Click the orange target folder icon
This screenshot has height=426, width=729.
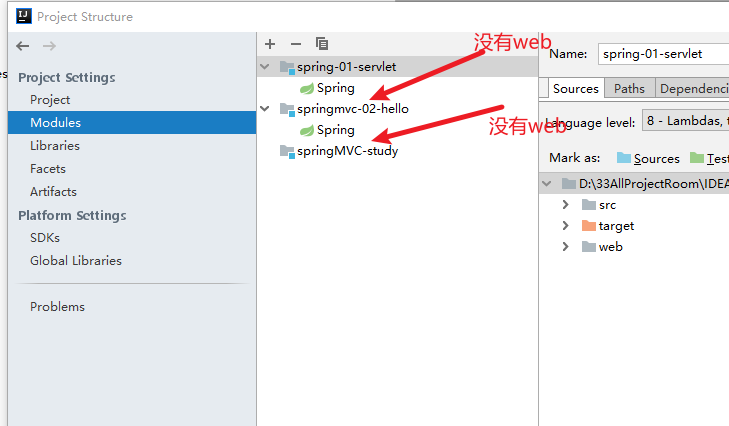point(589,226)
